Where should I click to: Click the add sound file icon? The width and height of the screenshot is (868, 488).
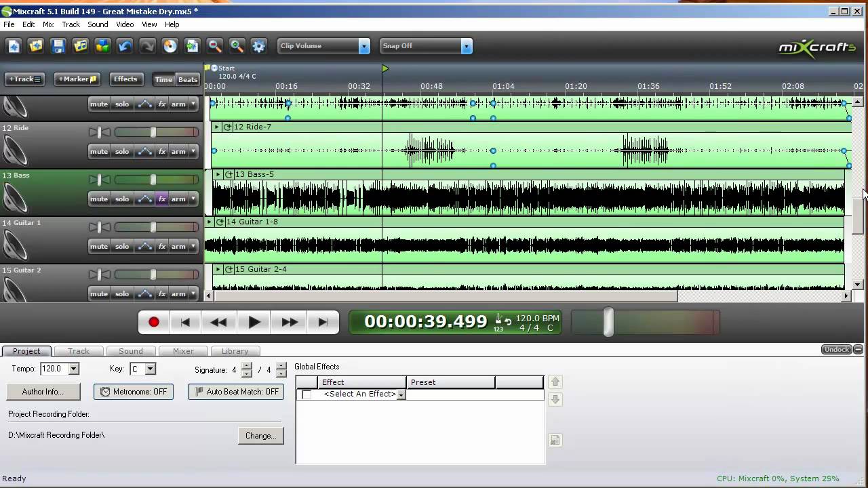click(x=81, y=46)
